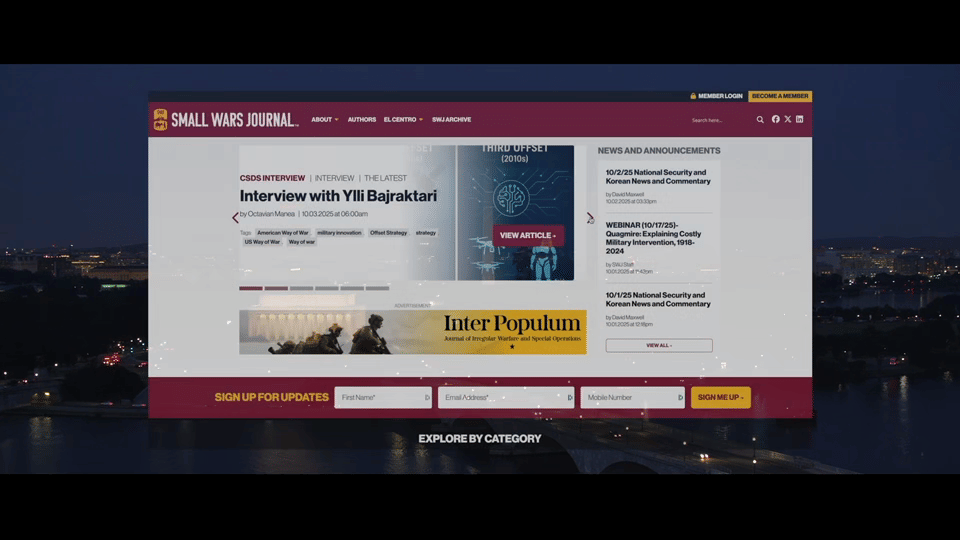Open Interview with Ylli Bajraktari headline

pyautogui.click(x=338, y=196)
